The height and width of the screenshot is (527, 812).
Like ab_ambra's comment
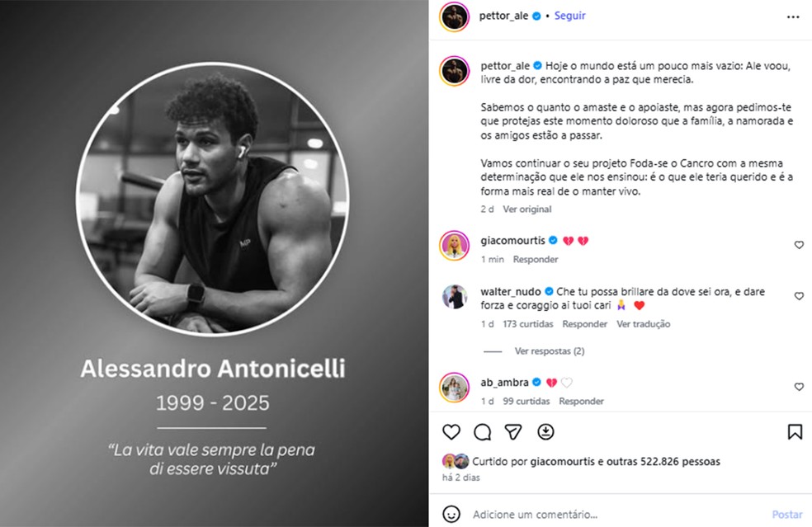click(798, 386)
